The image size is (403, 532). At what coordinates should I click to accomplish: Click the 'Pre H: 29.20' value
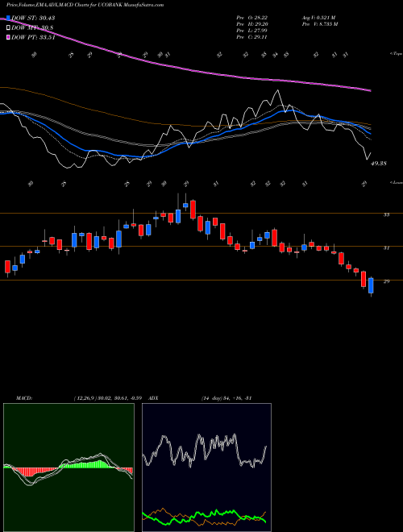coord(251,23)
